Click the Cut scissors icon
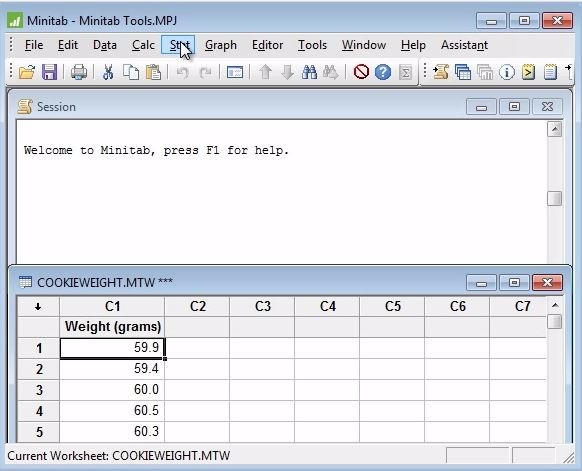 tap(108, 72)
